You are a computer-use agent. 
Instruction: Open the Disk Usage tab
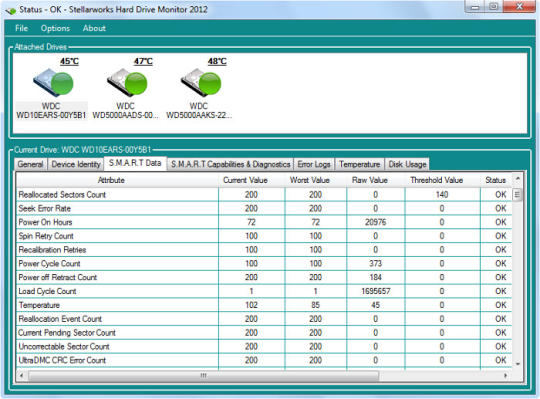coord(407,164)
